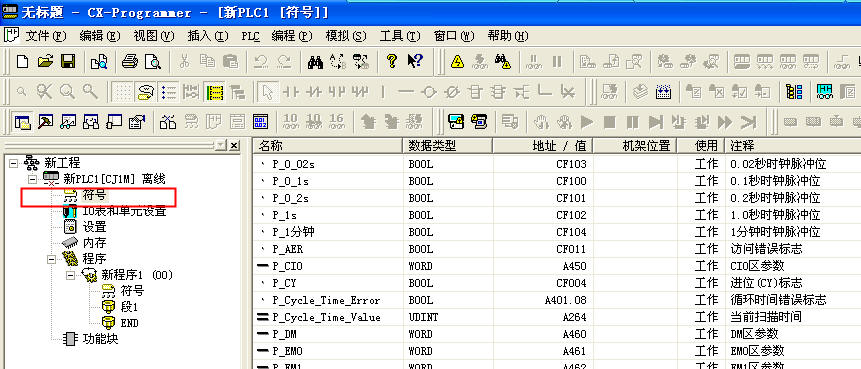This screenshot has width=861, height=369.
Task: Click the step run play-to-bar icon
Action: point(655,122)
